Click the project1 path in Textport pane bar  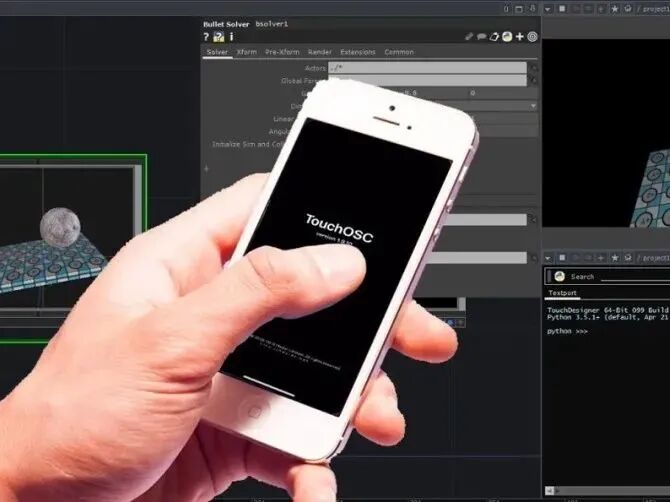[656, 258]
